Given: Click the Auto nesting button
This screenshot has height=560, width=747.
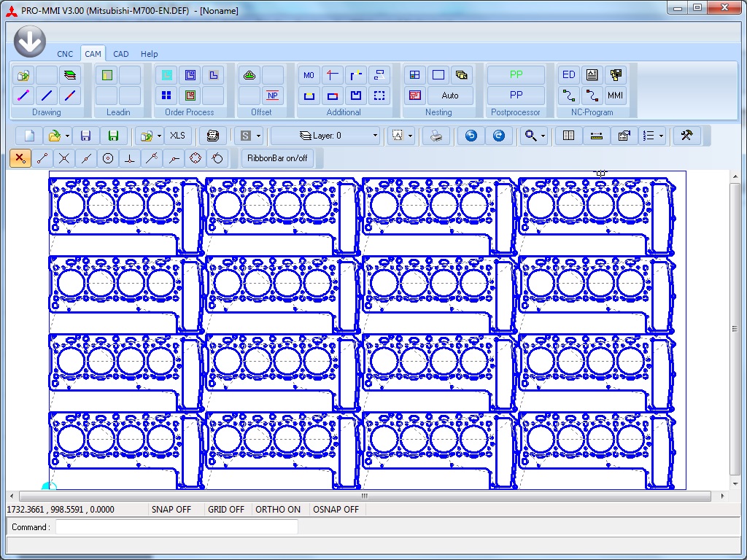Looking at the screenshot, I should click(x=450, y=96).
